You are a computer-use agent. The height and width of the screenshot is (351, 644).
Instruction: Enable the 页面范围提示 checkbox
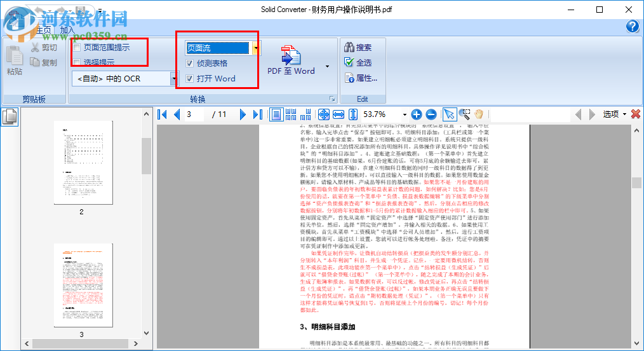tap(77, 48)
